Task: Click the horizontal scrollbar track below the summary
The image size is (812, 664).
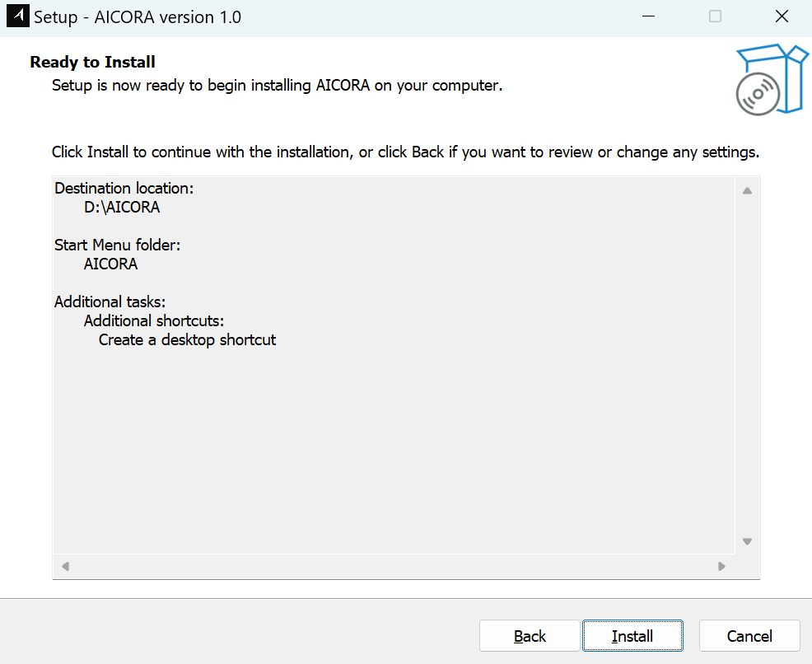Action: tap(394, 567)
